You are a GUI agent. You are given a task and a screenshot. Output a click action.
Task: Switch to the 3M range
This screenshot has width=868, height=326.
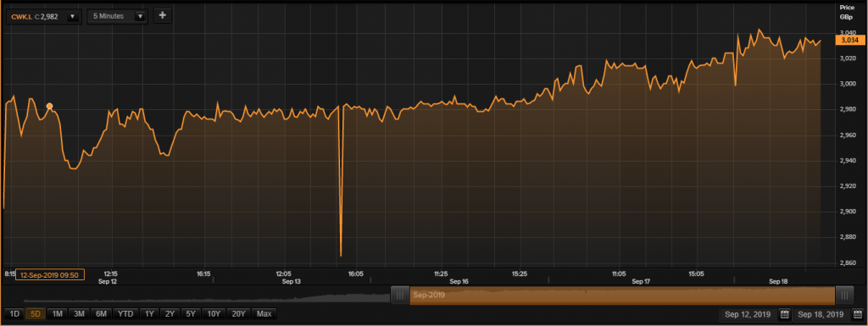(79, 314)
